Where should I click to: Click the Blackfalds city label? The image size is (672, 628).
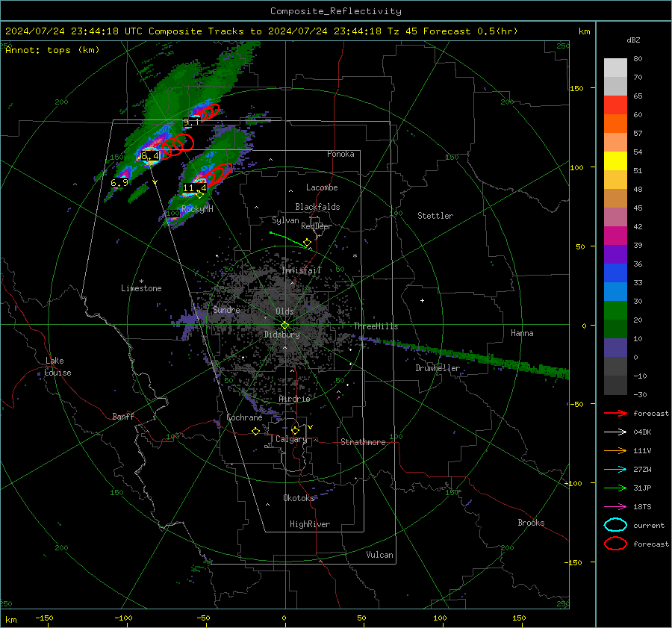coord(317,207)
